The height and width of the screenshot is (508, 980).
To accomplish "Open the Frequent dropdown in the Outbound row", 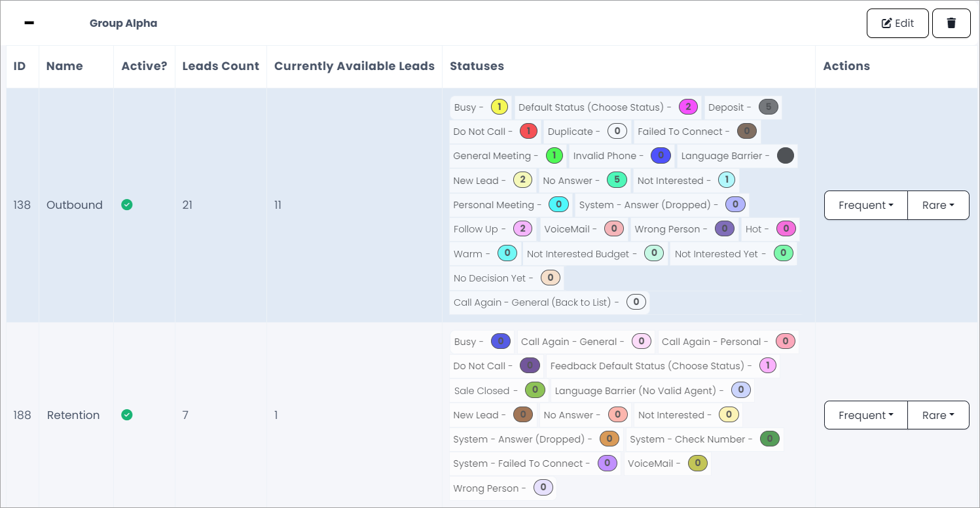I will (x=866, y=206).
